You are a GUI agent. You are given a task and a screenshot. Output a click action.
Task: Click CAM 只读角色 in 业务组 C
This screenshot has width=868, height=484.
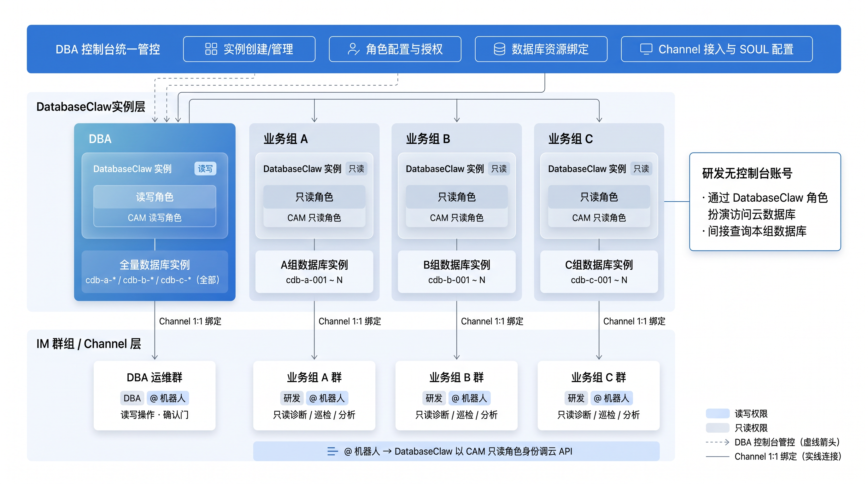[x=599, y=218]
